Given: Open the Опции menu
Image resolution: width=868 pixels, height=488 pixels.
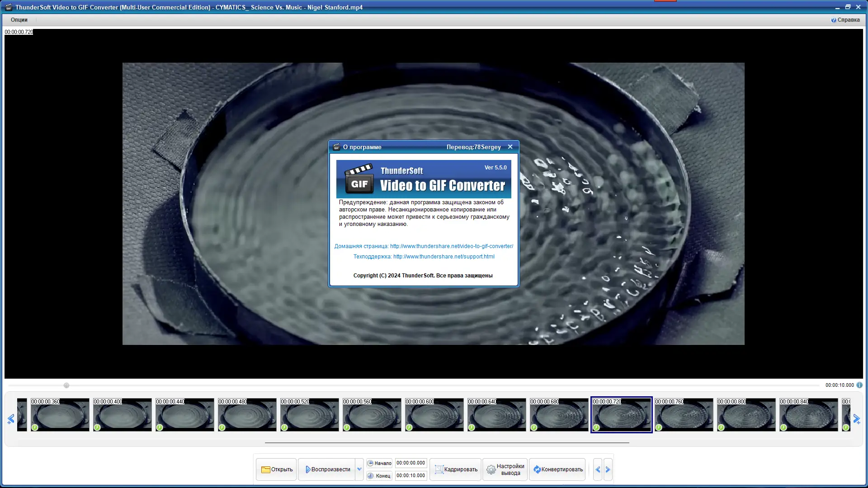Looking at the screenshot, I should pos(19,20).
